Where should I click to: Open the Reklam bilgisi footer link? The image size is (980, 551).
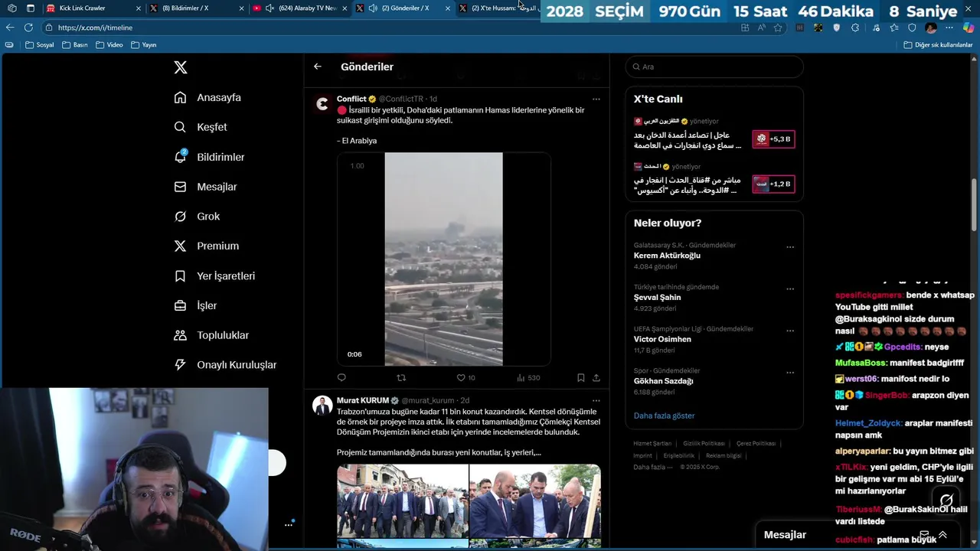tap(724, 455)
